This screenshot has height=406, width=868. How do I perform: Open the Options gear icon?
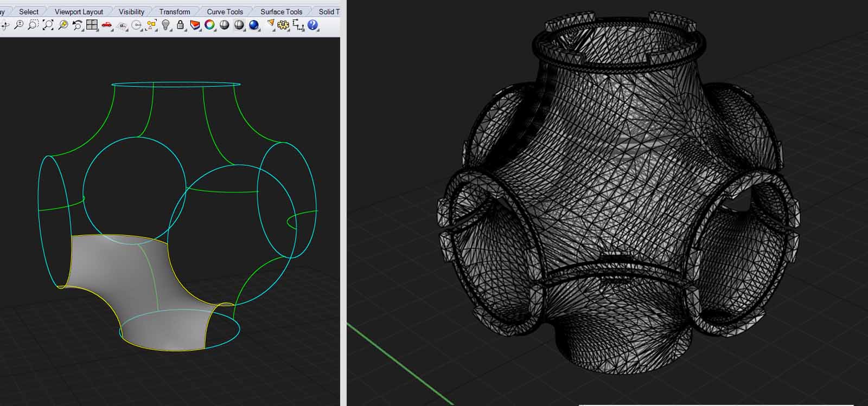click(x=283, y=25)
